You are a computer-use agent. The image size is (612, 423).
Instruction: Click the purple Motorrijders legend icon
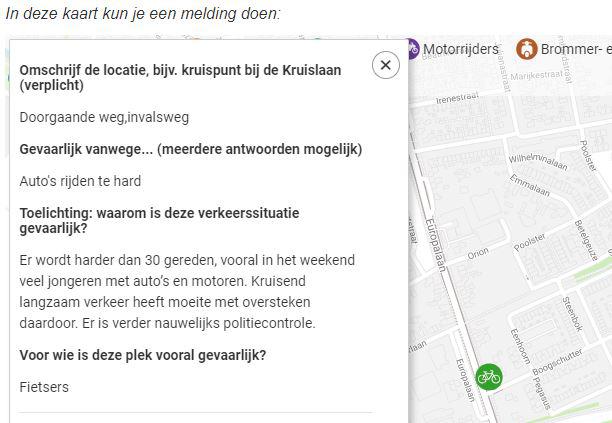click(x=411, y=48)
